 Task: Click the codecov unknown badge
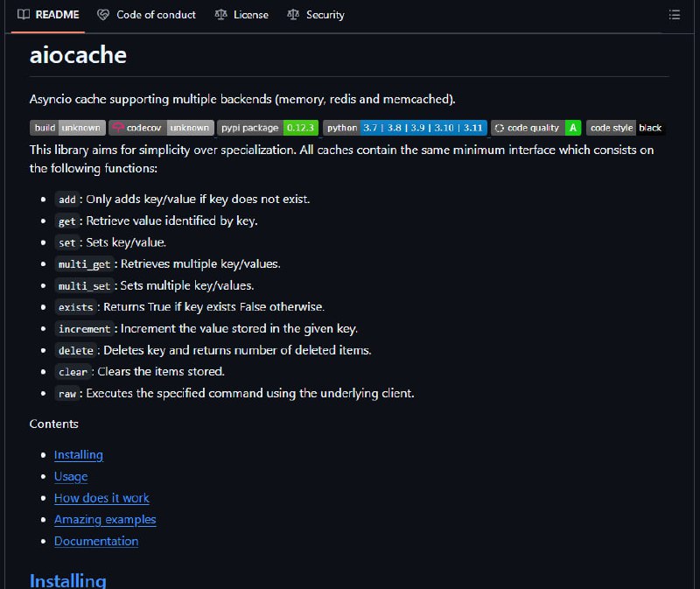point(161,128)
